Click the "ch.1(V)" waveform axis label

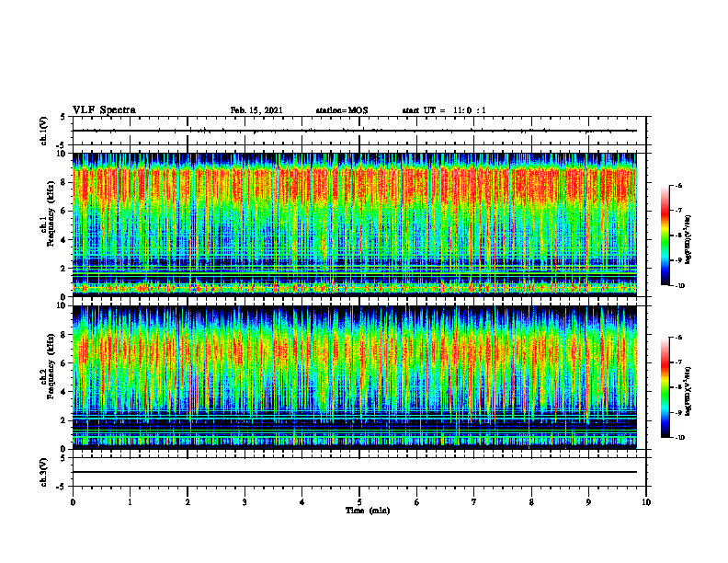[x=43, y=131]
